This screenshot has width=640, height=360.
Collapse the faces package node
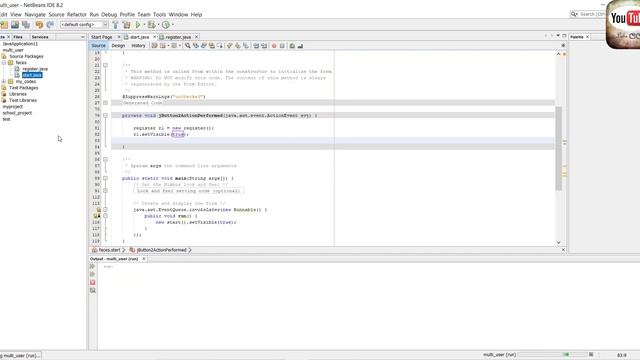[x=4, y=62]
